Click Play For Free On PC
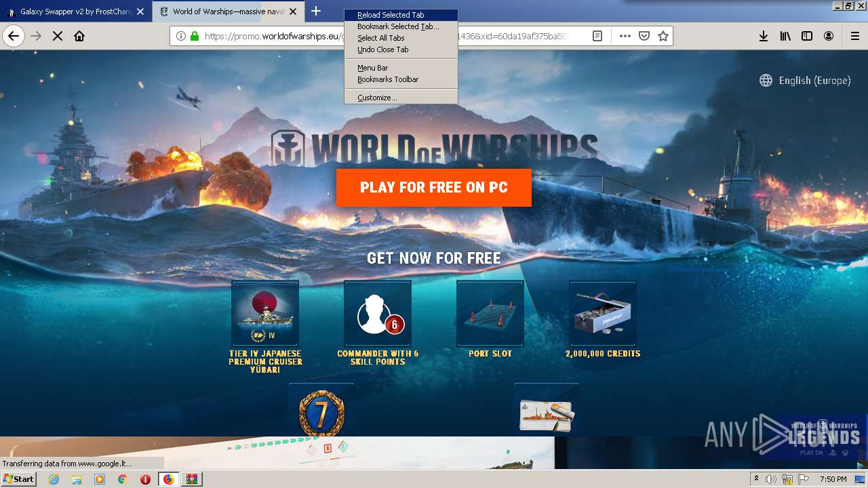Screen dimensions: 868x488 click(x=434, y=188)
